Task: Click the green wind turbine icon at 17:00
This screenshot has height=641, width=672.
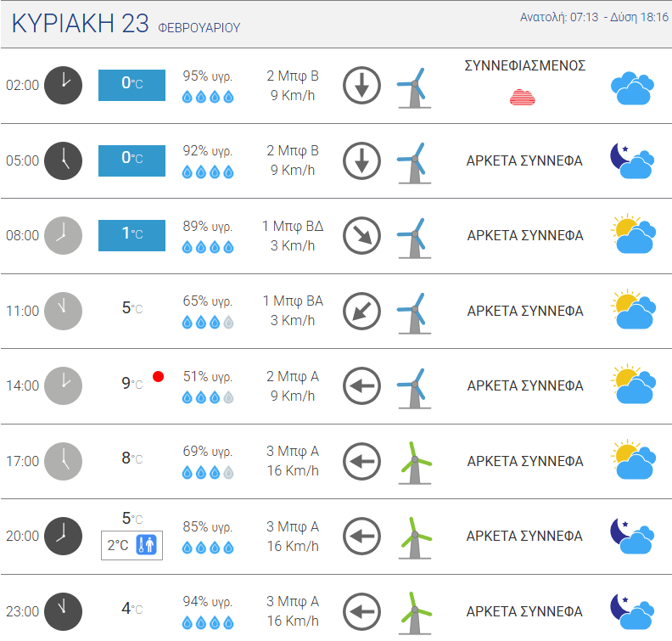Action: [x=414, y=463]
